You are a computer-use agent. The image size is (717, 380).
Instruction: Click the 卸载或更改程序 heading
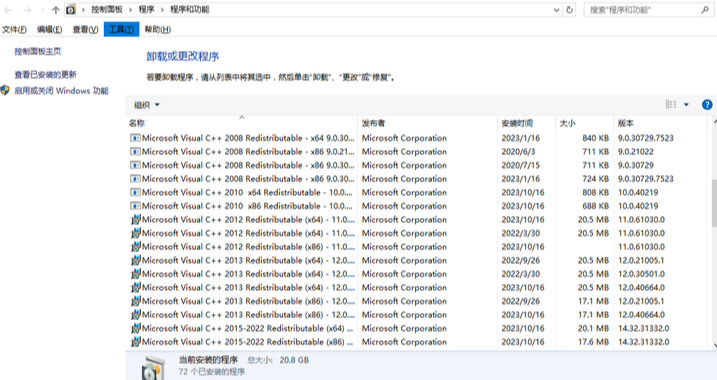[182, 56]
